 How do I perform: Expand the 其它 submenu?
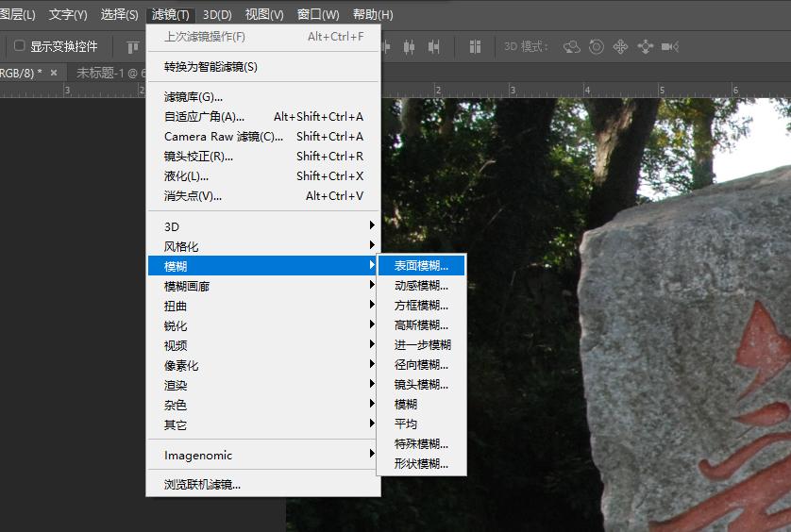[x=263, y=424]
